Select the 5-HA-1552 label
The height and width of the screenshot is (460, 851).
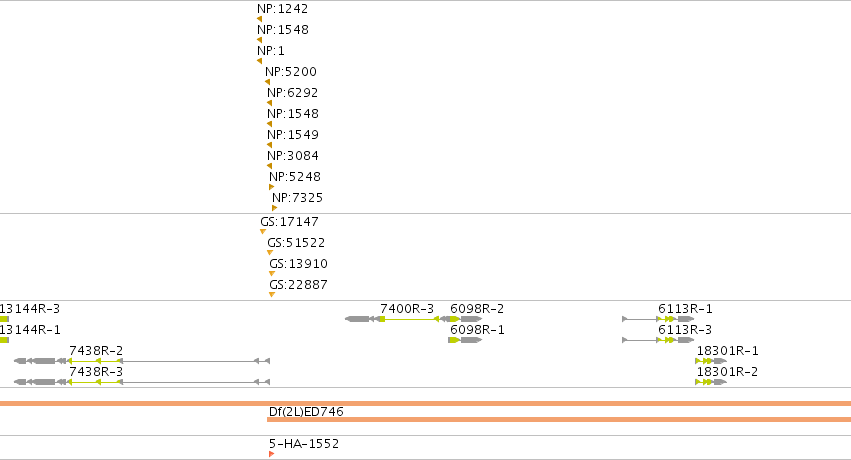304,444
